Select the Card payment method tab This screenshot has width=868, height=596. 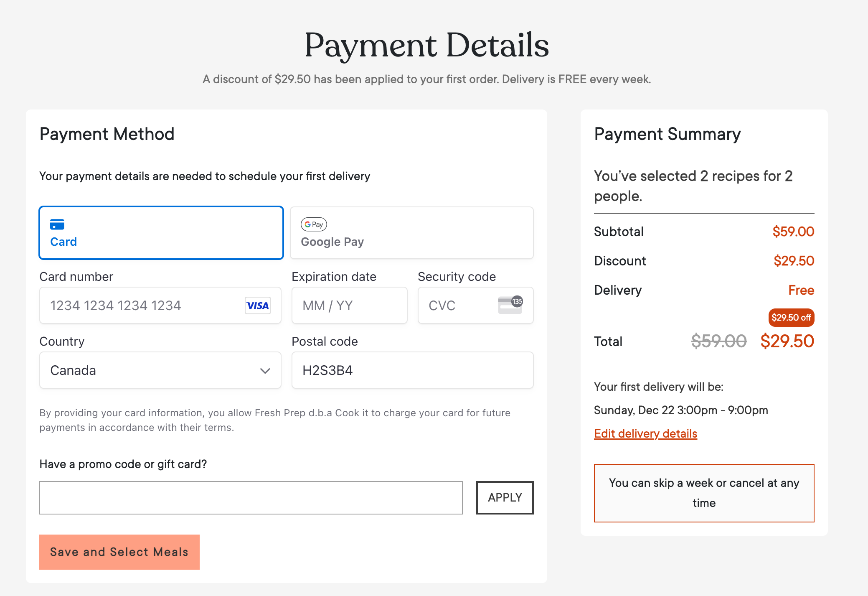[161, 233]
